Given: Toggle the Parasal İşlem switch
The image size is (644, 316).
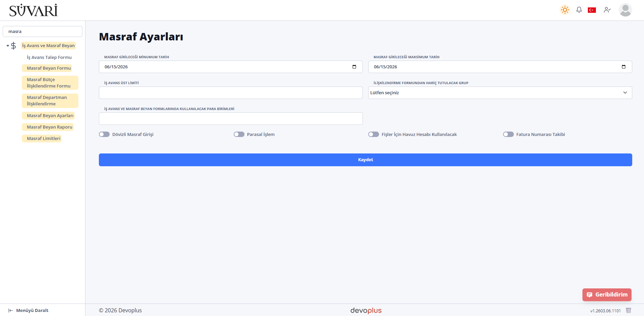Looking at the screenshot, I should 239,134.
